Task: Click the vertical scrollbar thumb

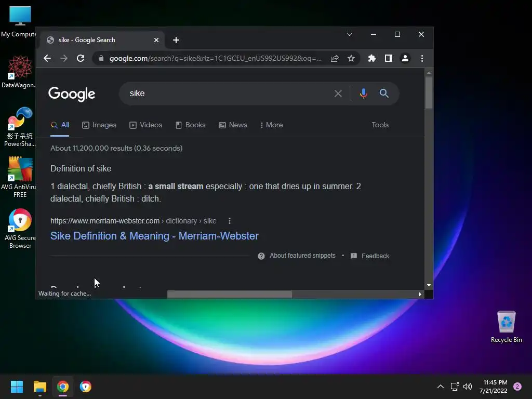Action: click(429, 92)
